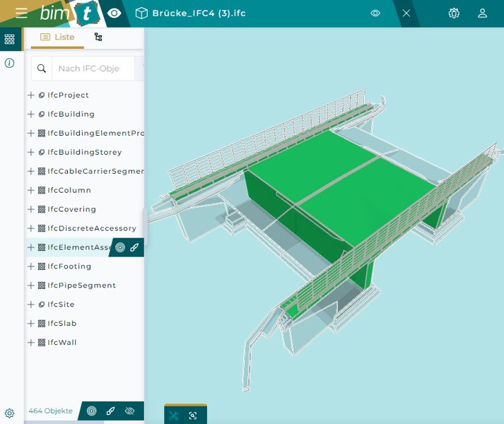504x424 pixels.
Task: Select the IfcFooting list row
Action: click(85, 266)
